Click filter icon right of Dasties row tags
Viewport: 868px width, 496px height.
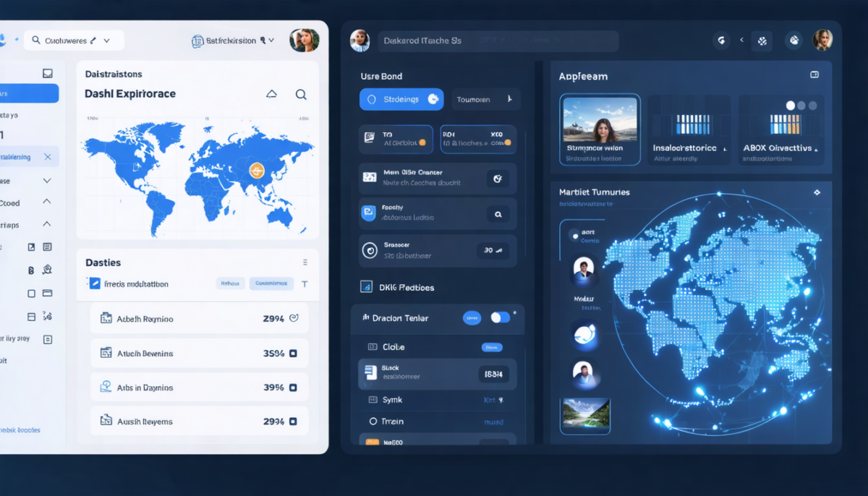coord(305,284)
